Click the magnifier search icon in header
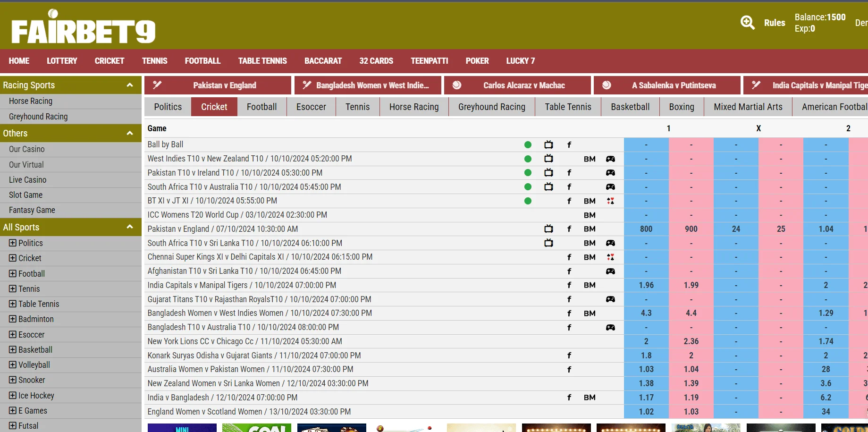The height and width of the screenshot is (432, 868). point(747,22)
